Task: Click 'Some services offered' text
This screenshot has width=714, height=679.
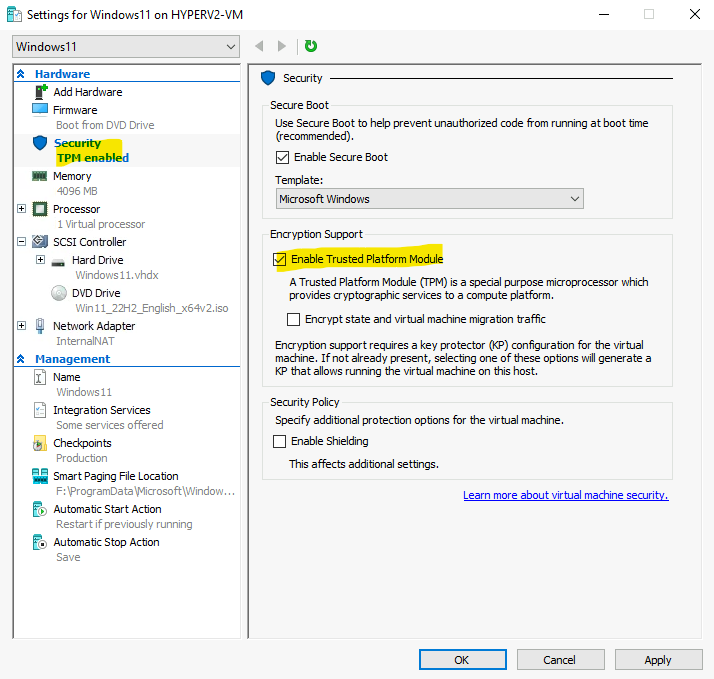Action: coord(110,425)
